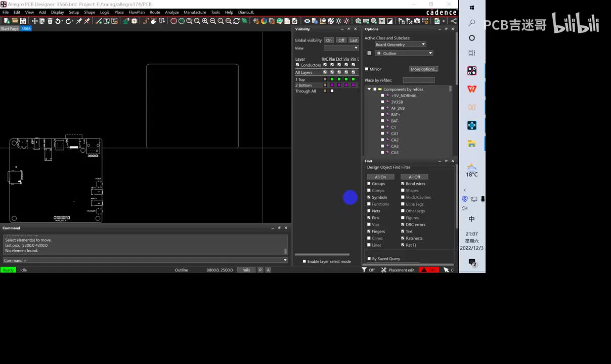
Task: Select the Add Text tool icon
Action: (107, 21)
